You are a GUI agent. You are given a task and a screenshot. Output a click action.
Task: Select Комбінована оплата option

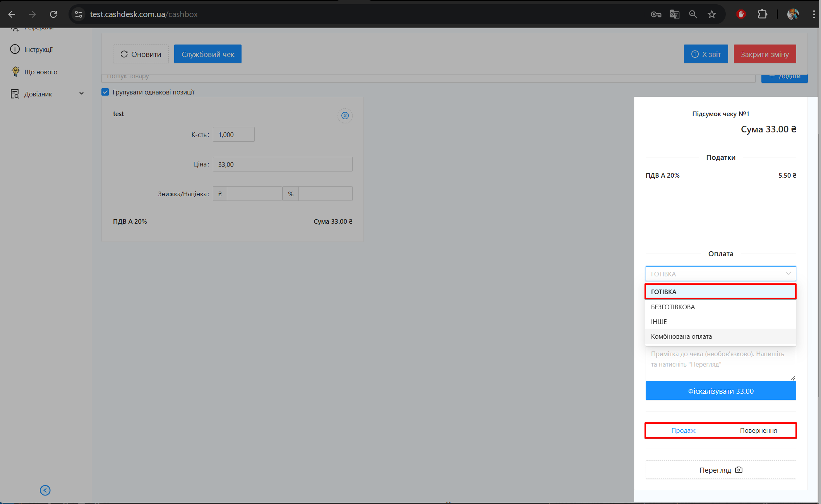pos(681,336)
